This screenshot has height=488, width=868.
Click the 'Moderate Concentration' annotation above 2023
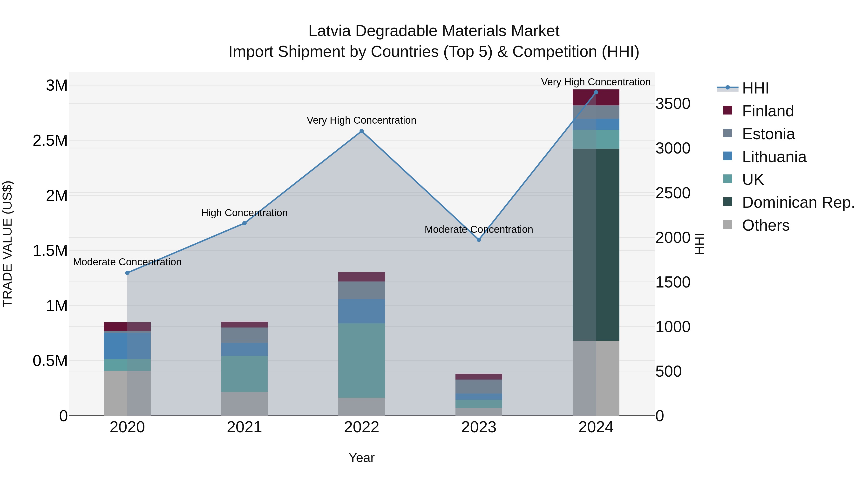[x=479, y=229]
